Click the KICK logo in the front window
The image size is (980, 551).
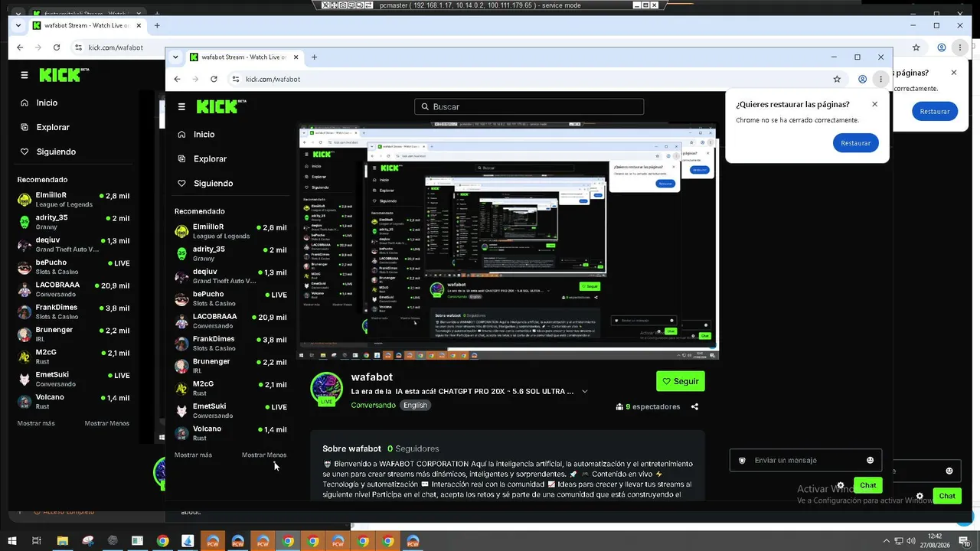pos(220,106)
